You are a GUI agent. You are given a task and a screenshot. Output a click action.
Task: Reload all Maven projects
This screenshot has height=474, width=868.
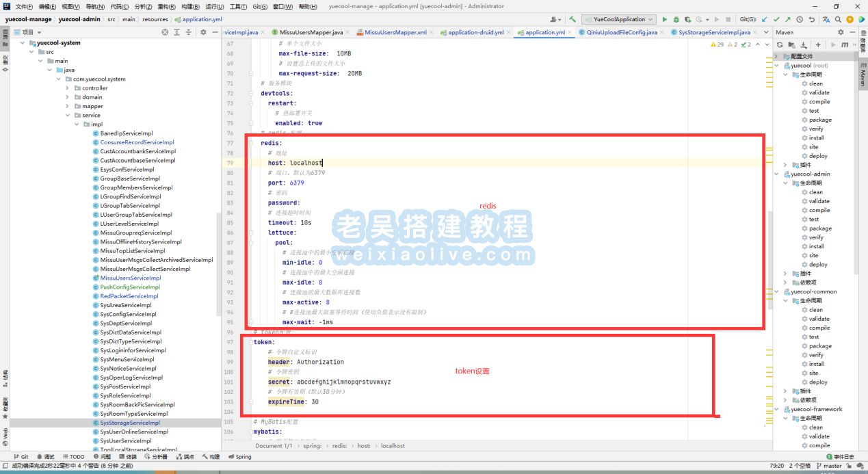(779, 44)
